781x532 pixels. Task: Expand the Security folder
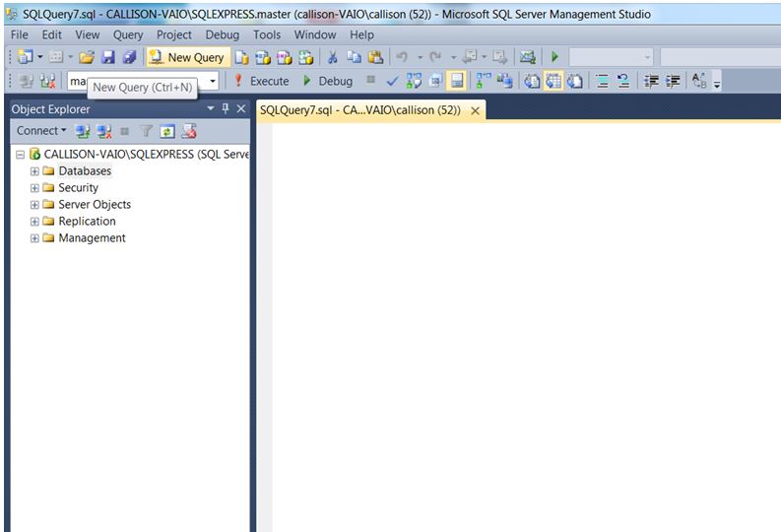[x=34, y=188]
